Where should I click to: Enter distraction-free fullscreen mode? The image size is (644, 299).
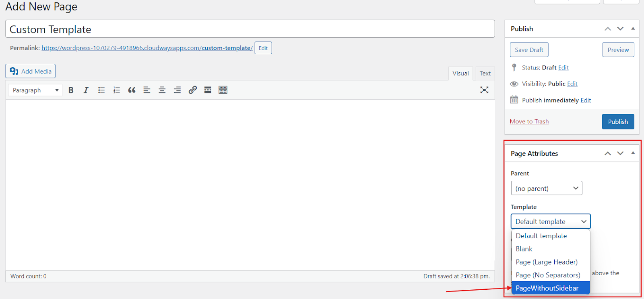[484, 90]
